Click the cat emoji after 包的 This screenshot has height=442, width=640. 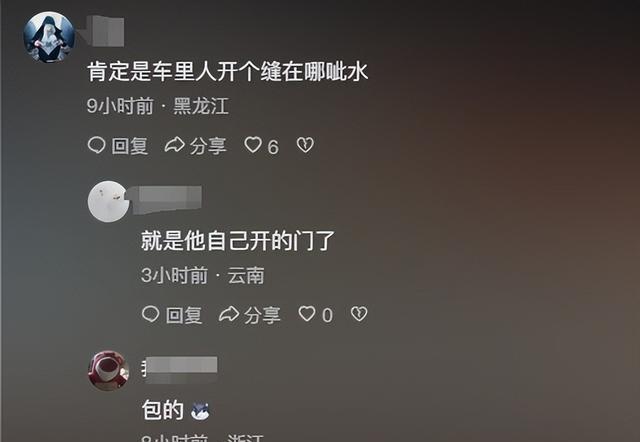point(200,411)
